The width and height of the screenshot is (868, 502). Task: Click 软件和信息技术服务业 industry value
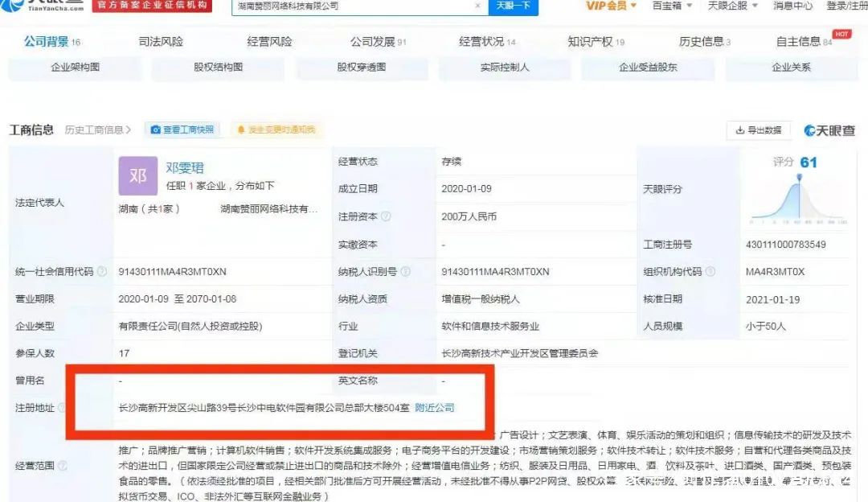pos(490,327)
